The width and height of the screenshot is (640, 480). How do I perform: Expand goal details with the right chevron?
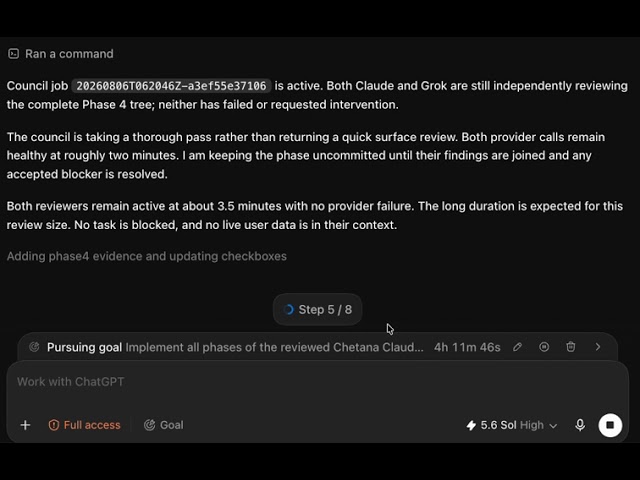pos(598,347)
